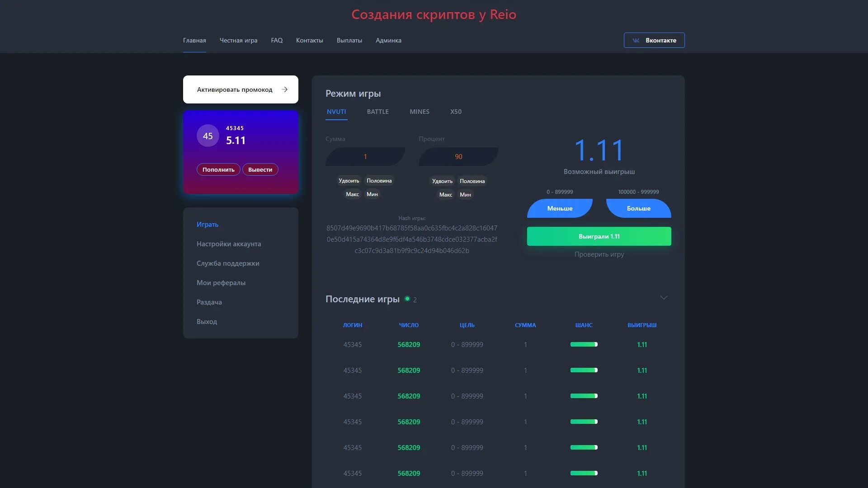Click the Вконтакте button
This screenshot has width=868, height=488.
click(x=654, y=40)
